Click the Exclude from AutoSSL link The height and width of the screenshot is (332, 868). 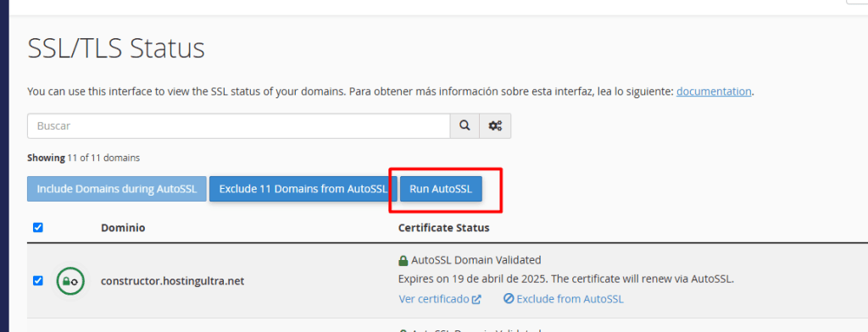coord(570,299)
